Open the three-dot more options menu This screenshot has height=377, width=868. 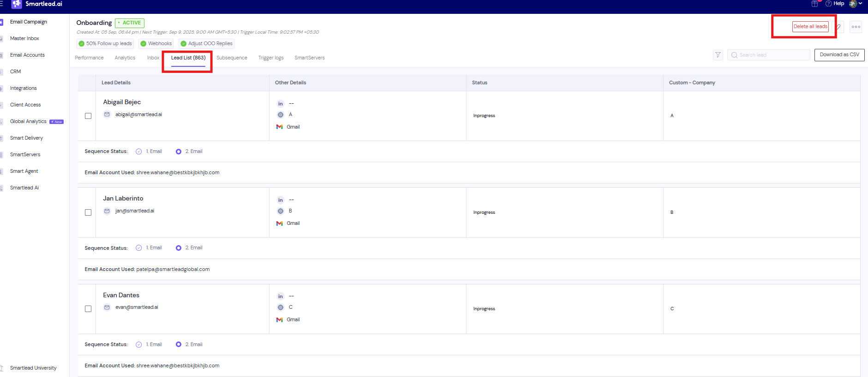point(856,27)
